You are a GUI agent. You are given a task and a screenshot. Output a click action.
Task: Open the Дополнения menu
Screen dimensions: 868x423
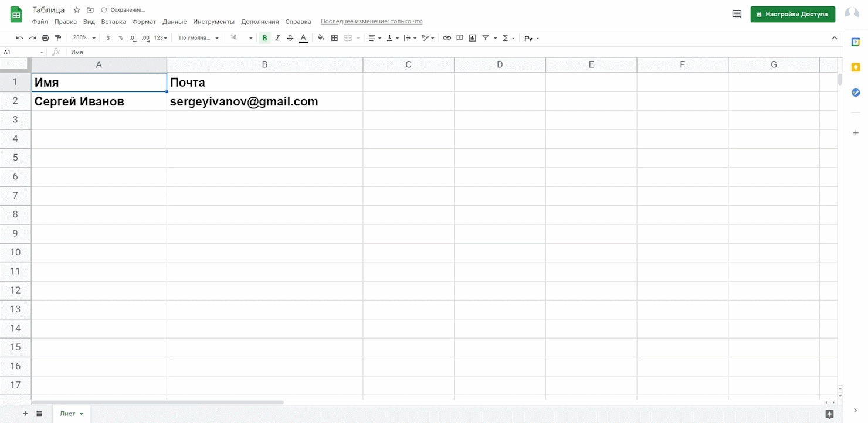[x=260, y=22]
